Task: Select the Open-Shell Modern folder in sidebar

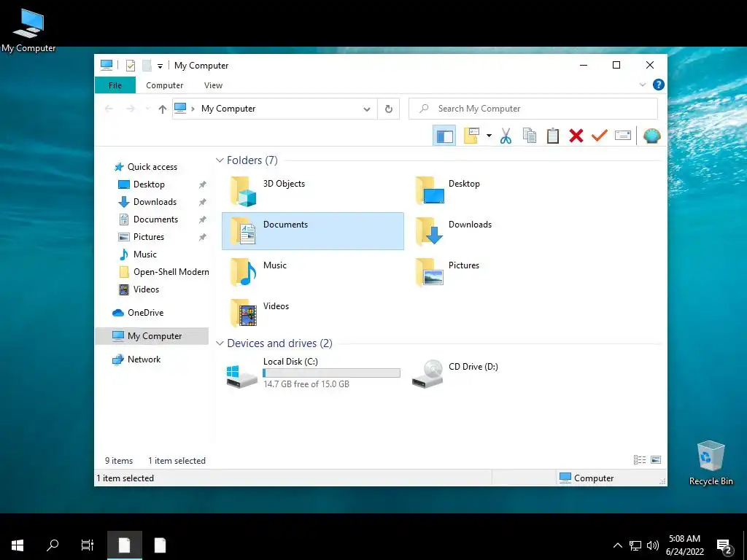Action: tap(171, 272)
